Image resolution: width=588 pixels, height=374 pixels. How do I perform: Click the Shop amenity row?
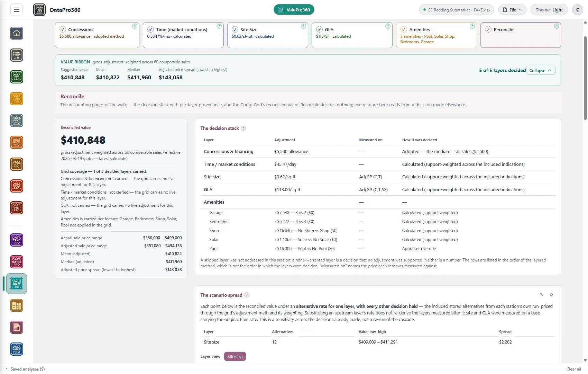click(x=378, y=231)
